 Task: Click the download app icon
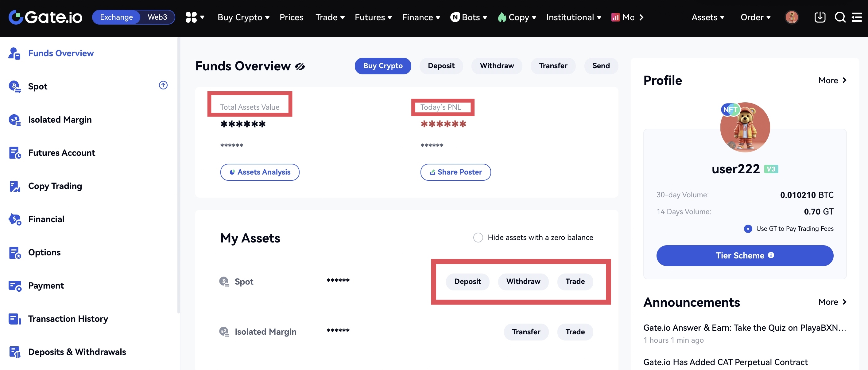(820, 17)
